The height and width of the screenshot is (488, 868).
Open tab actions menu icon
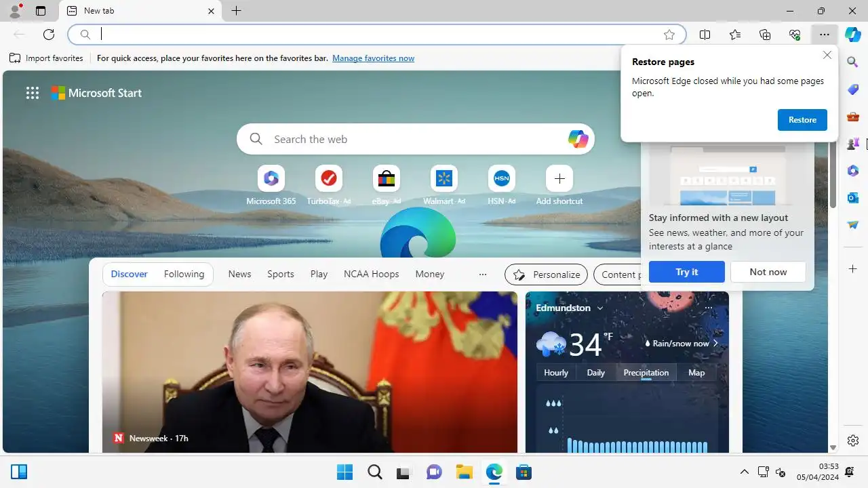tap(41, 11)
